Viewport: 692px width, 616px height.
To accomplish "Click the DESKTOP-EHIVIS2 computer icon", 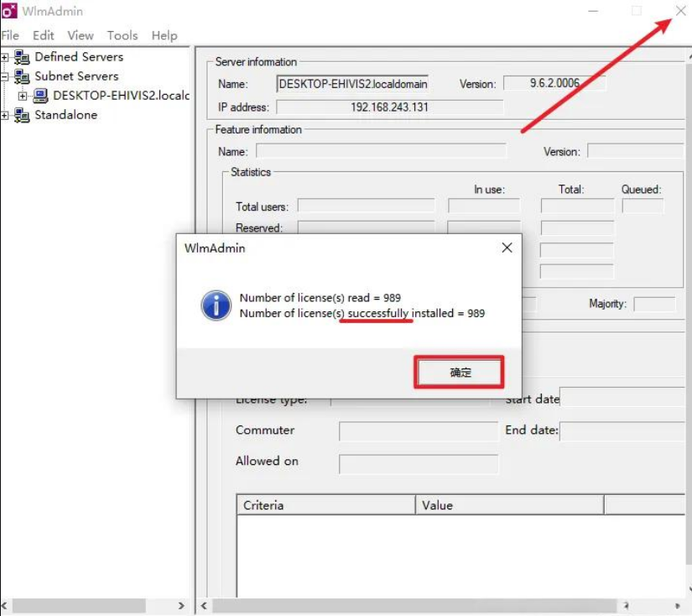I will click(40, 96).
